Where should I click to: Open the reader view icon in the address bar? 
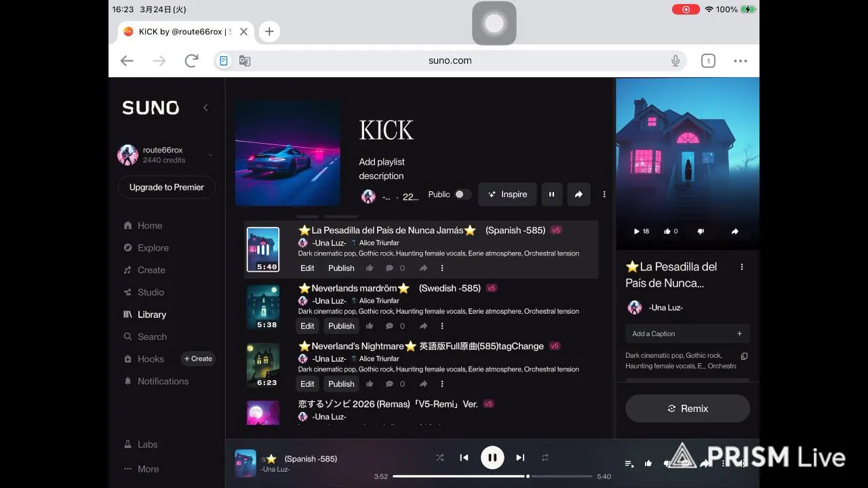coord(224,61)
